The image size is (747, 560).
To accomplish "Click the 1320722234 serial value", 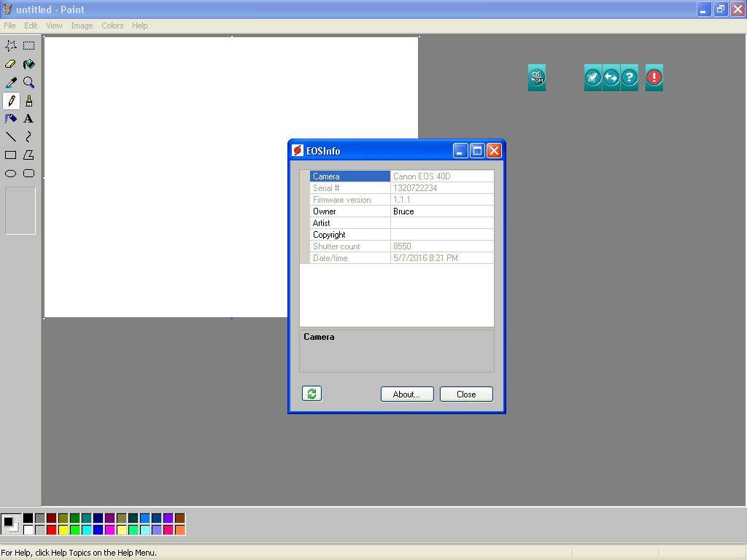I will tap(415, 188).
